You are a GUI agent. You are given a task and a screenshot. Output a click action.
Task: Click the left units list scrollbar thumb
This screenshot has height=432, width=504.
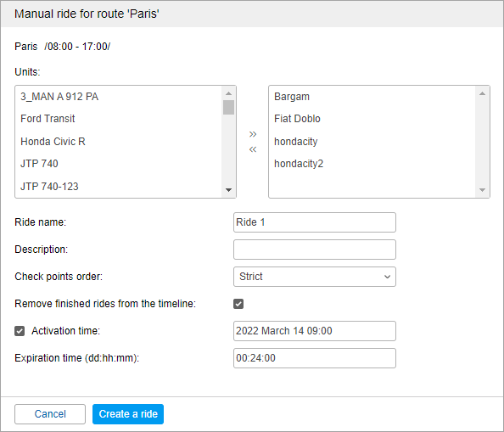(x=228, y=107)
